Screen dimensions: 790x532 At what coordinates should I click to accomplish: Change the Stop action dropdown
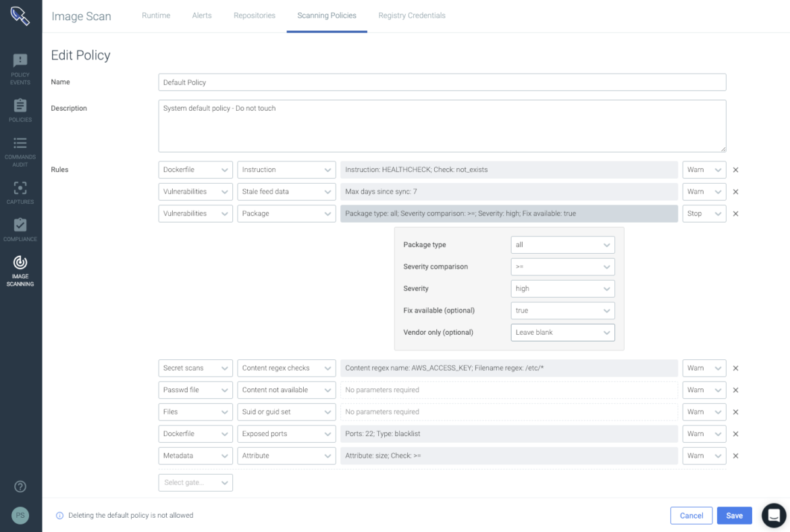tap(704, 213)
